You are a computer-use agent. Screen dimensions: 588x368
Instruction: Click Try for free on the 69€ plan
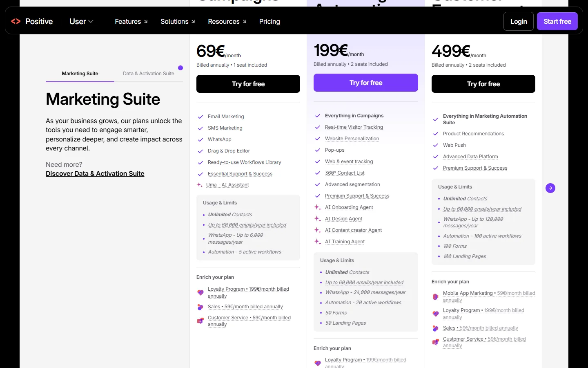click(x=248, y=84)
